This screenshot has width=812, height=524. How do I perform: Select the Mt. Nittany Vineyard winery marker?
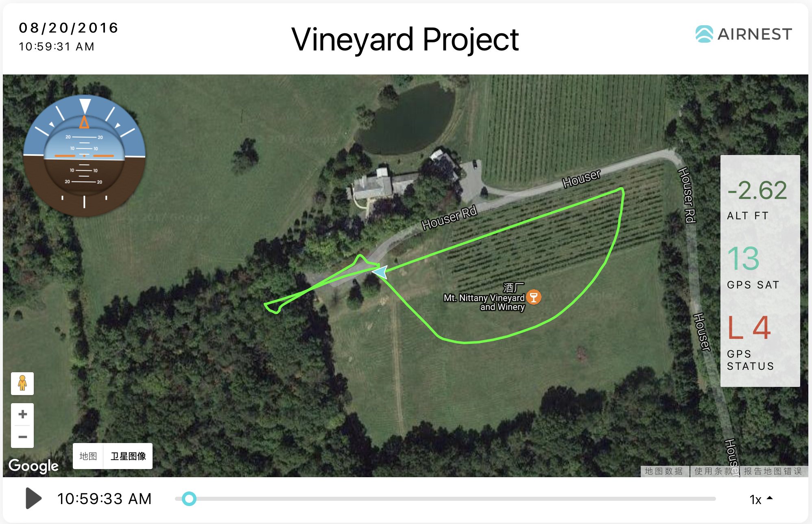pyautogui.click(x=534, y=297)
